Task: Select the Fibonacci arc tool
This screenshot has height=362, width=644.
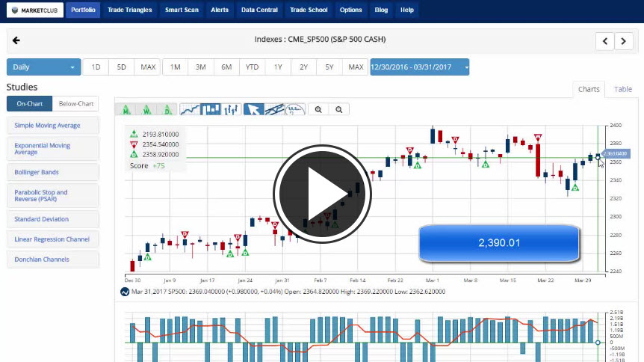Action: (295, 109)
